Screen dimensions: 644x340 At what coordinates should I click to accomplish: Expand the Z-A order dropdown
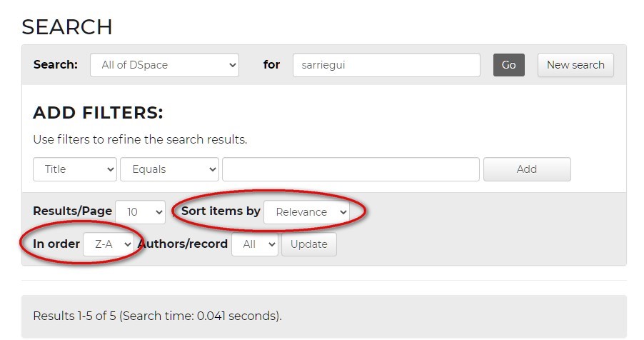109,244
